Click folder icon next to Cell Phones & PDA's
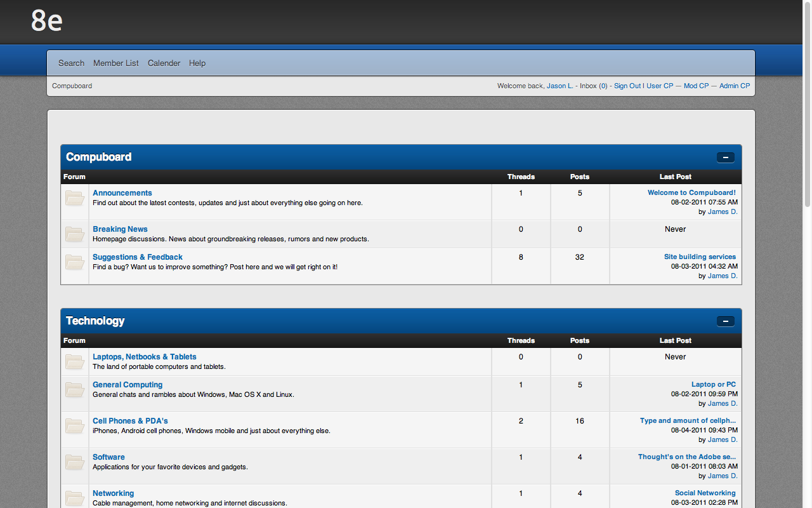Screen dimensions: 812x508 pyautogui.click(x=75, y=426)
